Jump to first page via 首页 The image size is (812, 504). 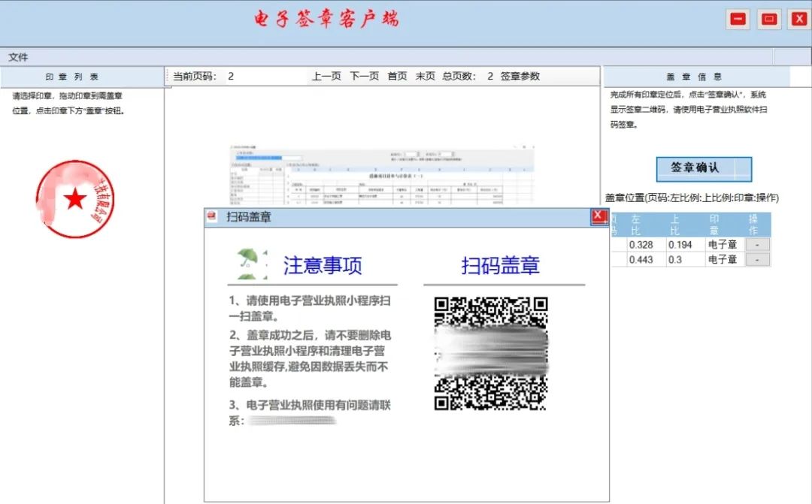(x=397, y=76)
